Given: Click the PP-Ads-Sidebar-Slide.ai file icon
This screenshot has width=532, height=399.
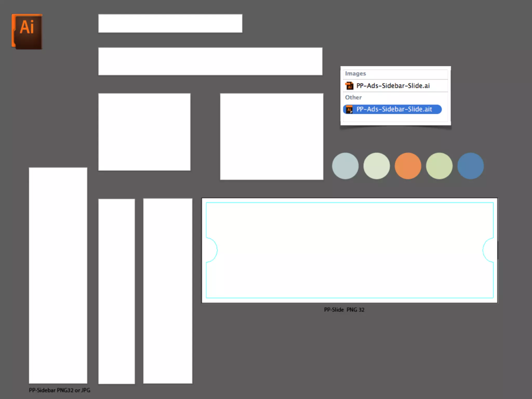Looking at the screenshot, I should pyautogui.click(x=349, y=86).
